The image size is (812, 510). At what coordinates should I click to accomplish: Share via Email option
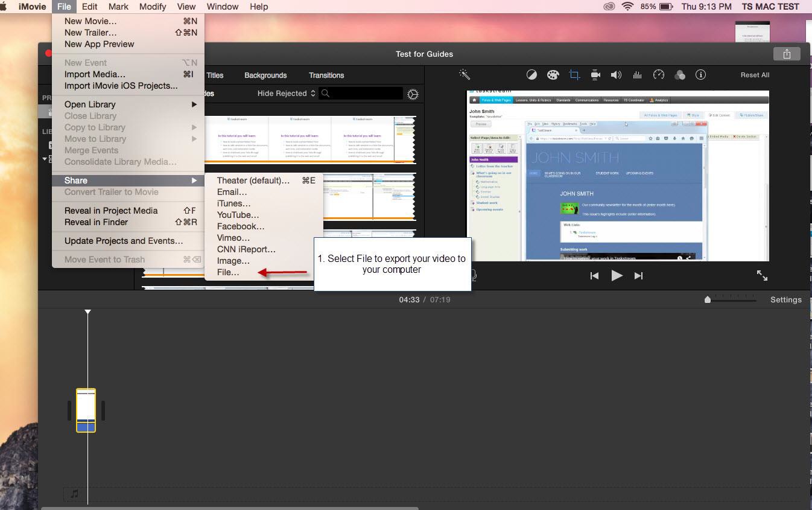(x=264, y=192)
